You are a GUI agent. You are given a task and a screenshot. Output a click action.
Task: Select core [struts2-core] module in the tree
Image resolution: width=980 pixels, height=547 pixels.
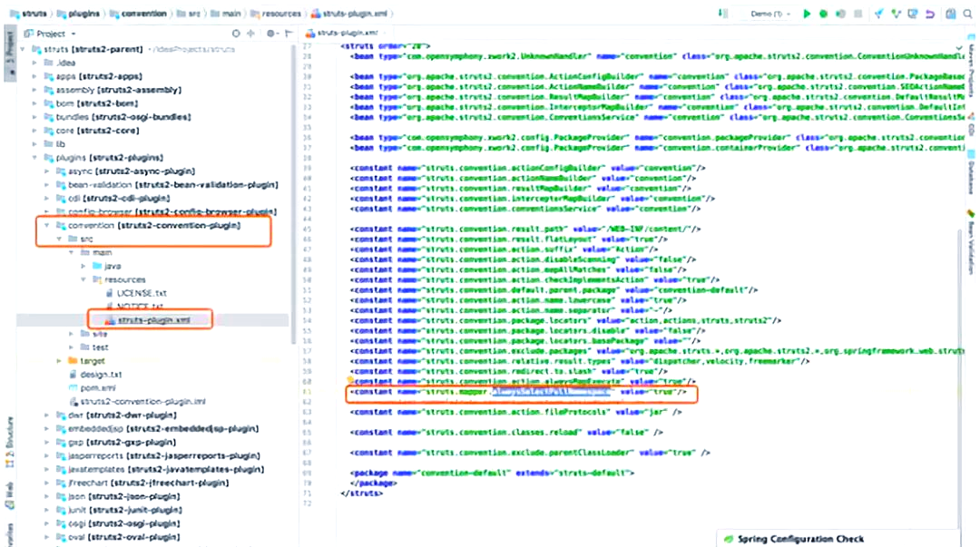click(92, 131)
